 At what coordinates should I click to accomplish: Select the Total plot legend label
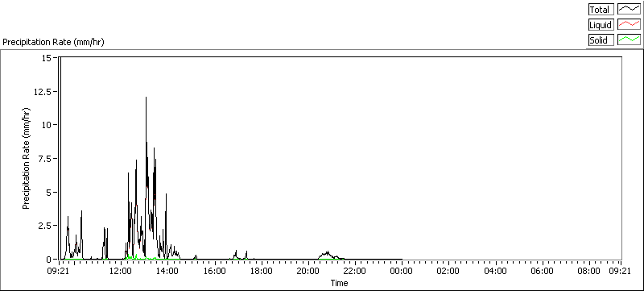tap(601, 10)
